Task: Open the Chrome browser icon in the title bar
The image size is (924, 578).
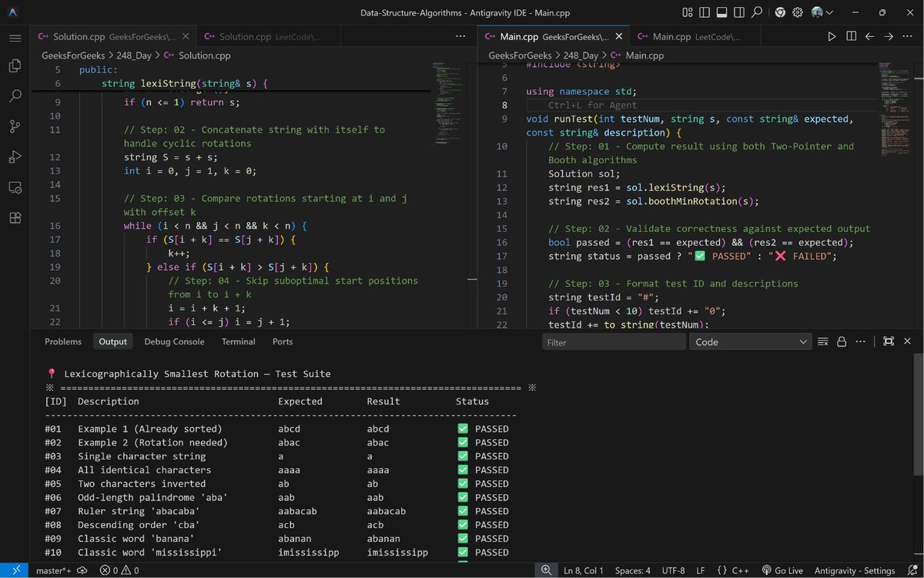Action: point(780,12)
